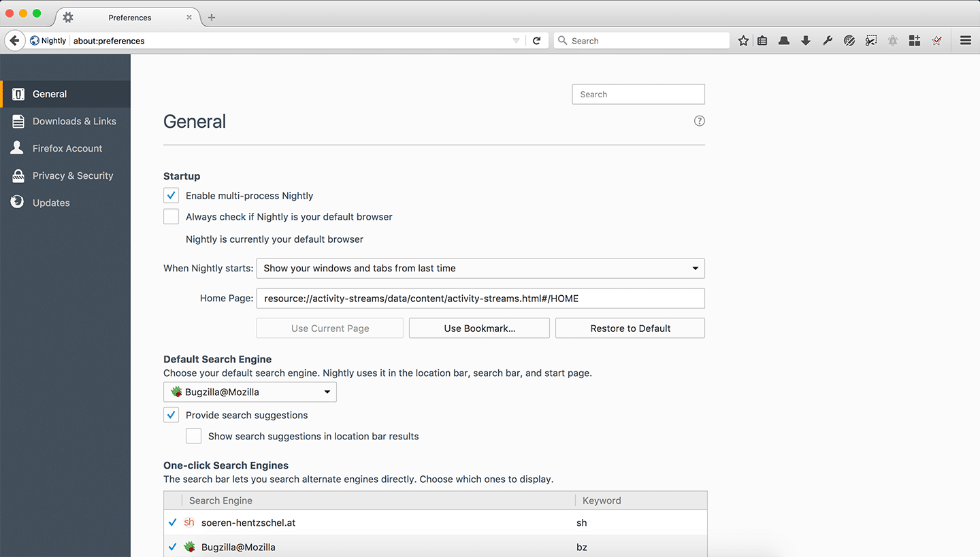980x557 pixels.
Task: Click the star with red checkmark icon
Action: [937, 41]
